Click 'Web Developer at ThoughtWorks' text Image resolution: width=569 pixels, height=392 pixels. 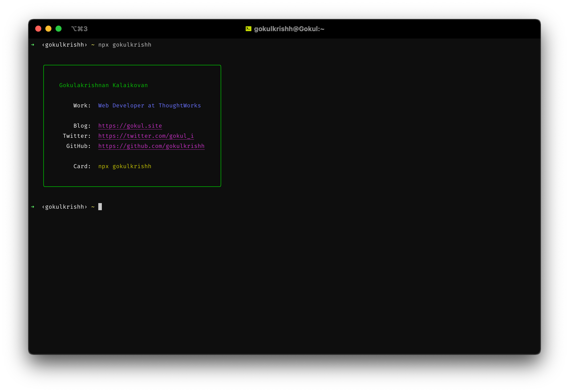[149, 106]
